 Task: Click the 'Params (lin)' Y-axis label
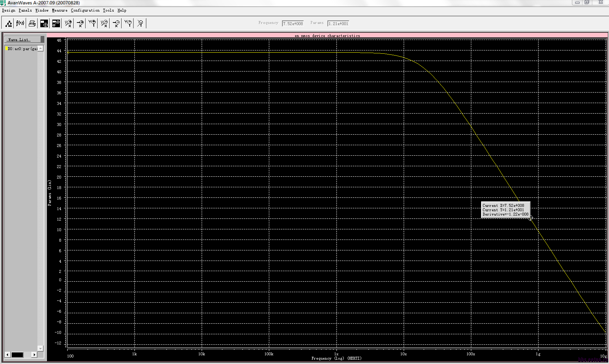tap(49, 193)
